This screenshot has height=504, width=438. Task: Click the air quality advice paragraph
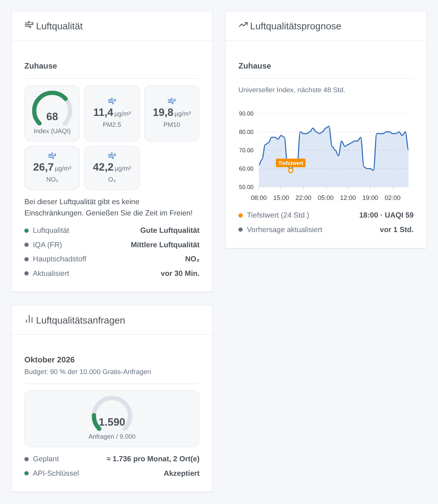click(x=108, y=207)
